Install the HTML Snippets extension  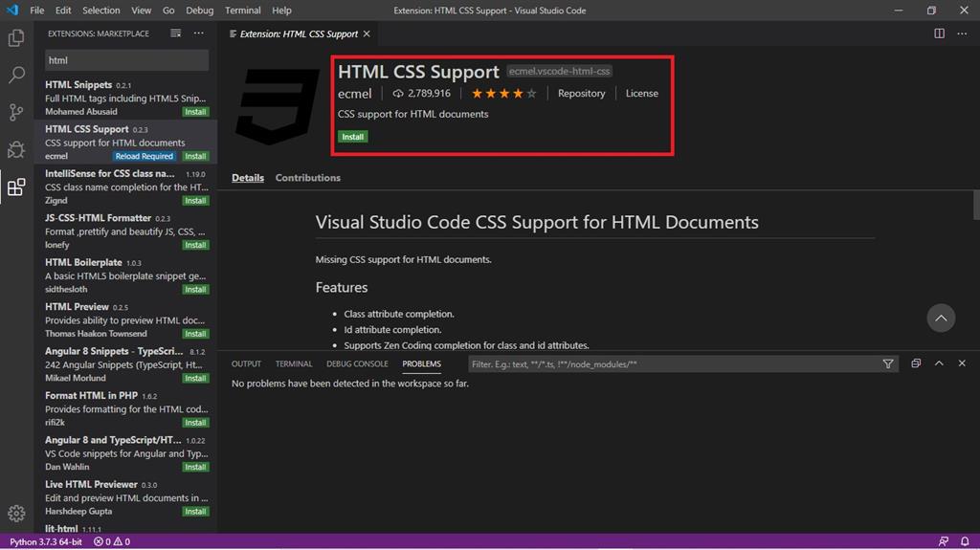pos(195,112)
